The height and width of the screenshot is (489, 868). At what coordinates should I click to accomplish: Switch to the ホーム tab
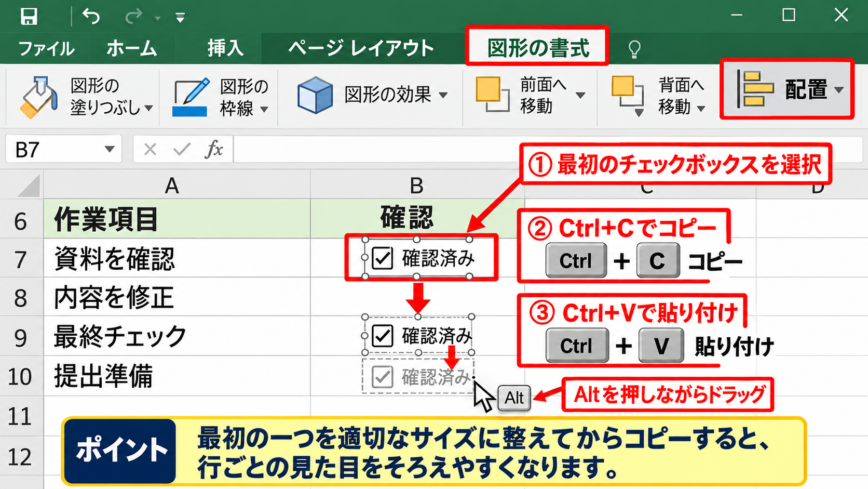click(131, 48)
